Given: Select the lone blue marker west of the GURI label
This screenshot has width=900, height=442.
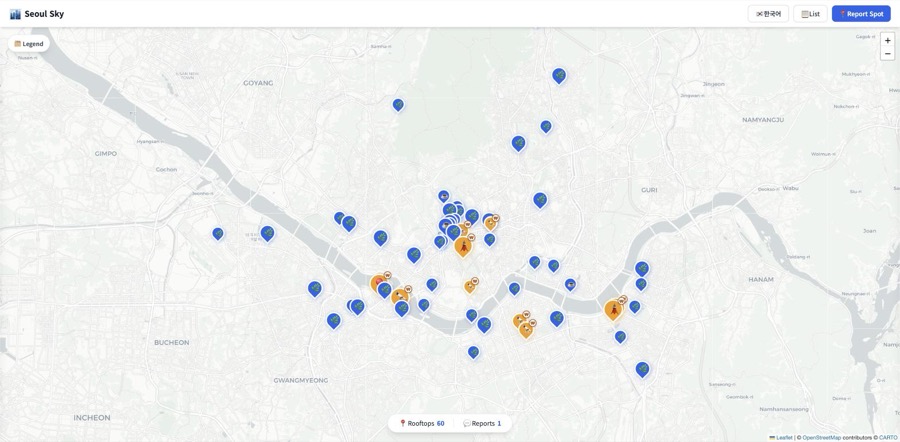Looking at the screenshot, I should 540,200.
